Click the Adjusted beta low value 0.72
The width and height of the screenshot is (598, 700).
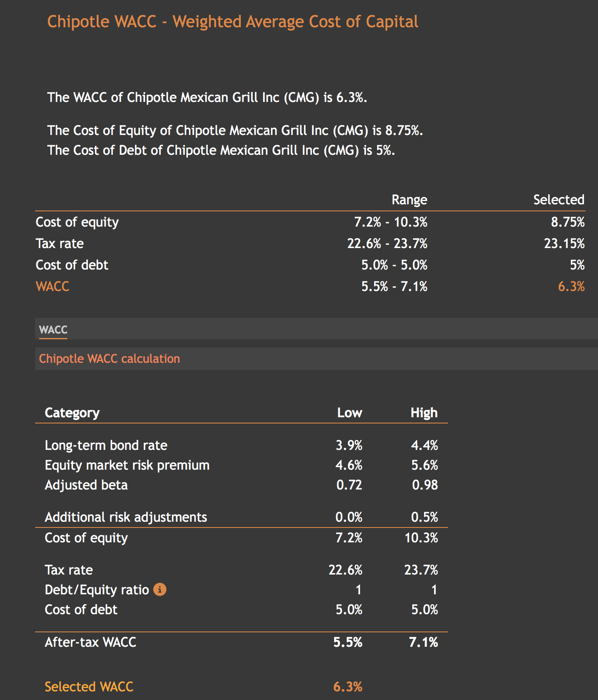click(349, 485)
